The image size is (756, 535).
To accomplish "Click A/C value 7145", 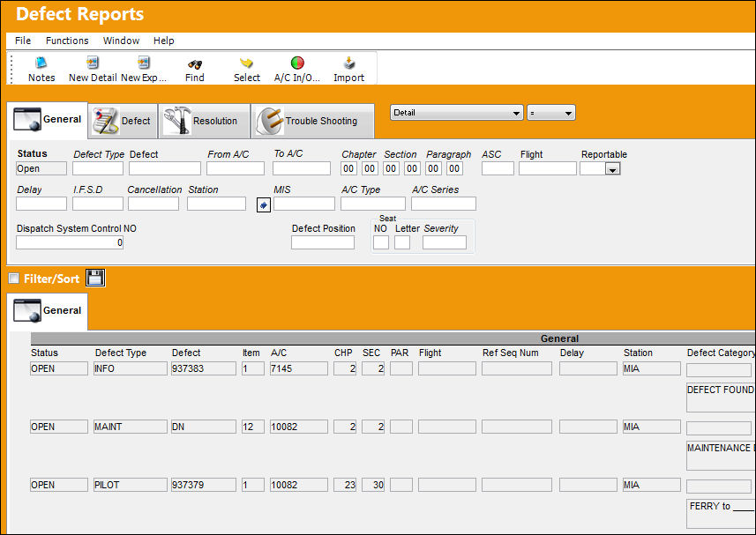I will click(298, 369).
